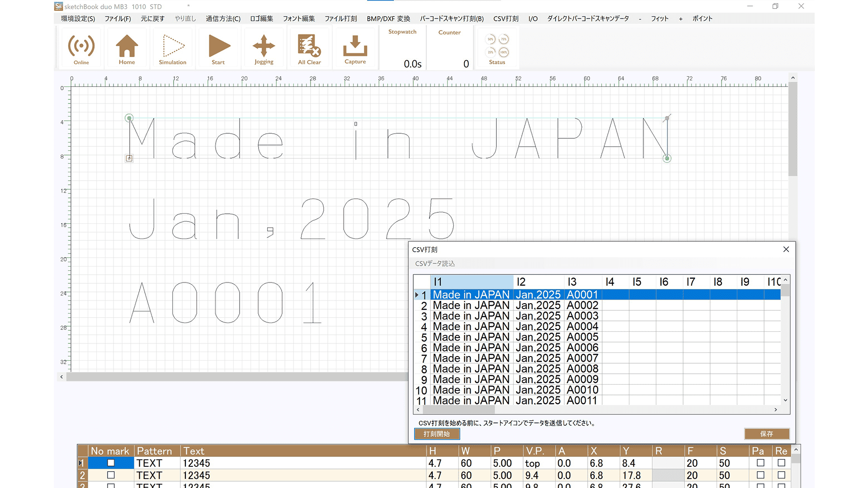The height and width of the screenshot is (488, 868).
Task: Click H value 4.7 in row 2
Action: click(442, 475)
